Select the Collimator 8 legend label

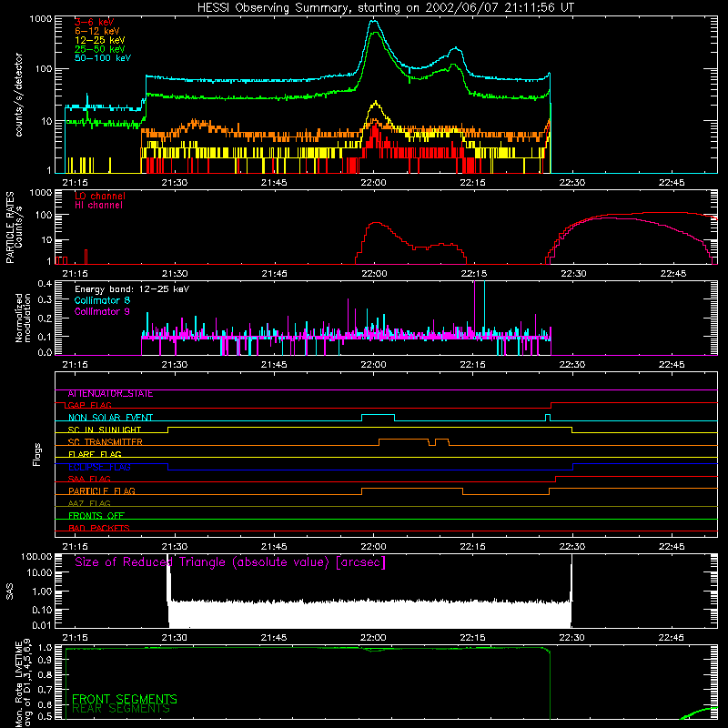(102, 300)
